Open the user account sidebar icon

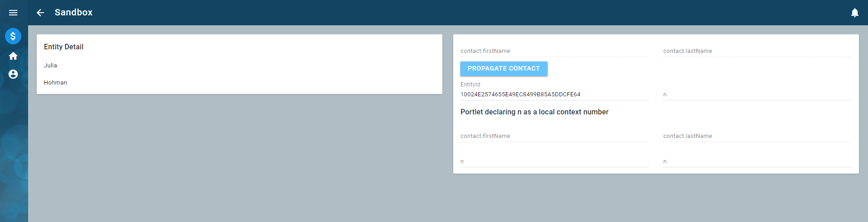(13, 74)
